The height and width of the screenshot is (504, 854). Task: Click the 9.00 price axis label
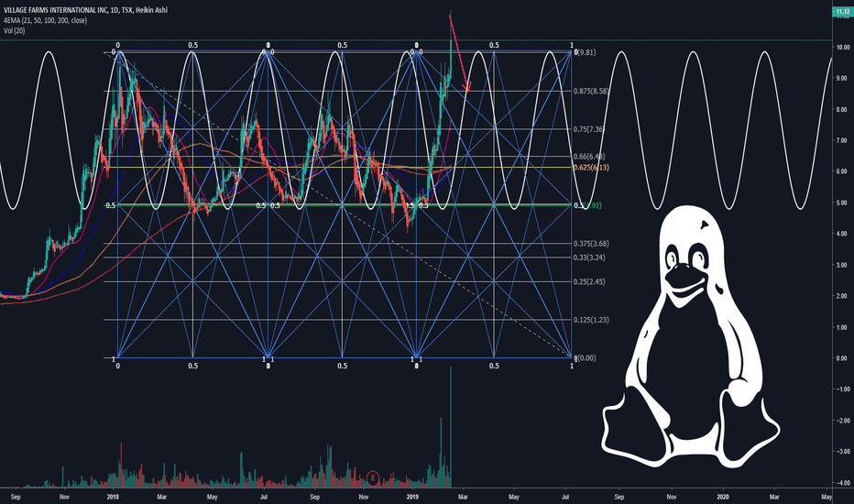841,78
